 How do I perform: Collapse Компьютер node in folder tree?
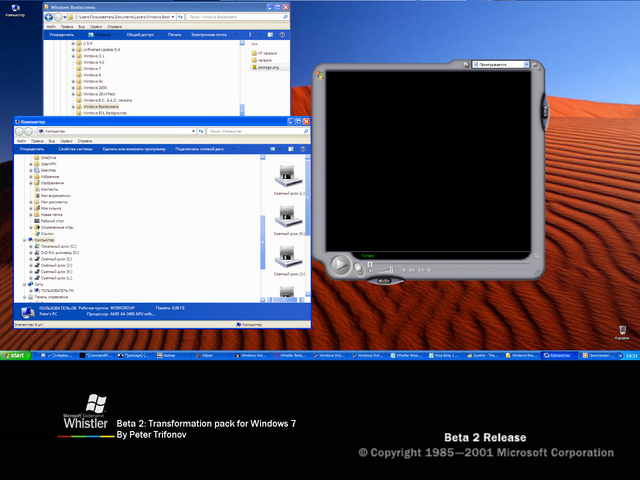pyautogui.click(x=24, y=240)
